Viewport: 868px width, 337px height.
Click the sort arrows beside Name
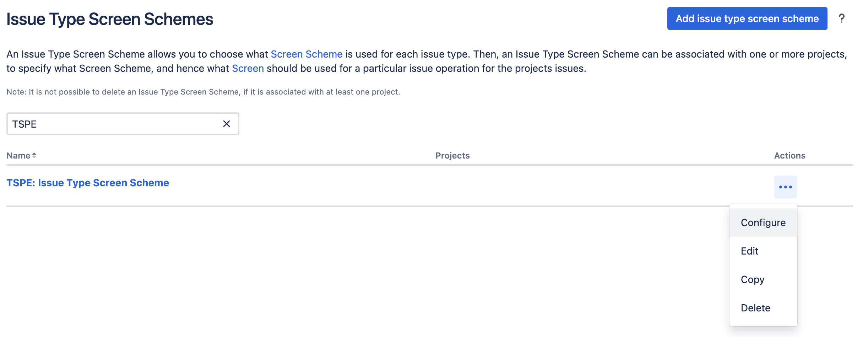point(34,155)
